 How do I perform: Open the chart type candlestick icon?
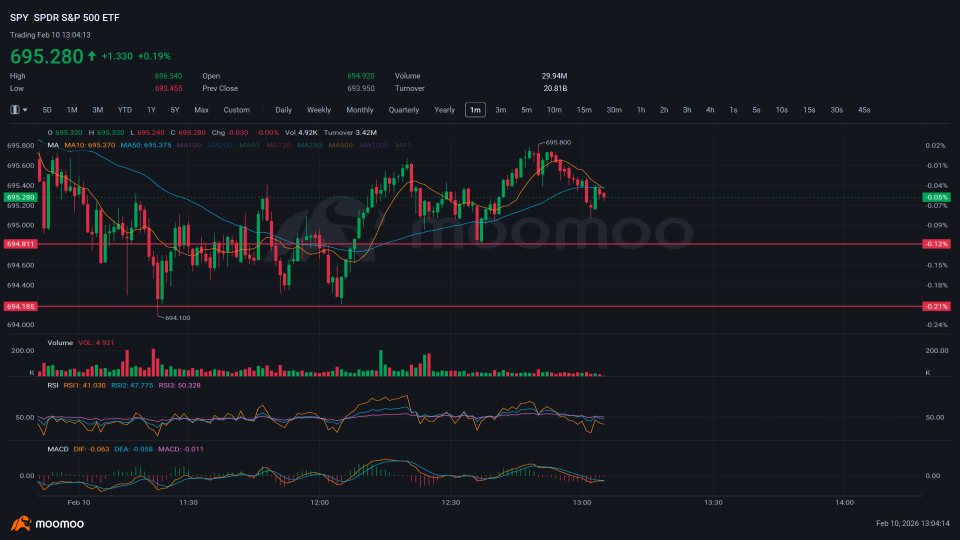pos(15,110)
